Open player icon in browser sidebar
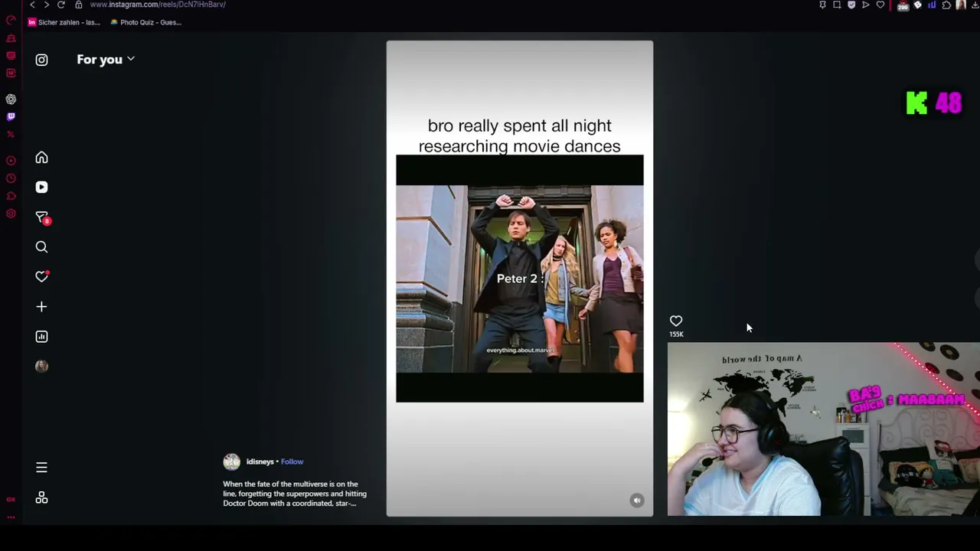Viewport: 980px width, 551px height. point(11,161)
